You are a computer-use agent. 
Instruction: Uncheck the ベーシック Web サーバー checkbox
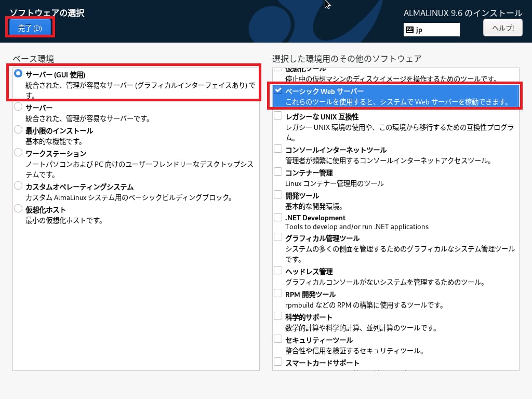[x=278, y=90]
